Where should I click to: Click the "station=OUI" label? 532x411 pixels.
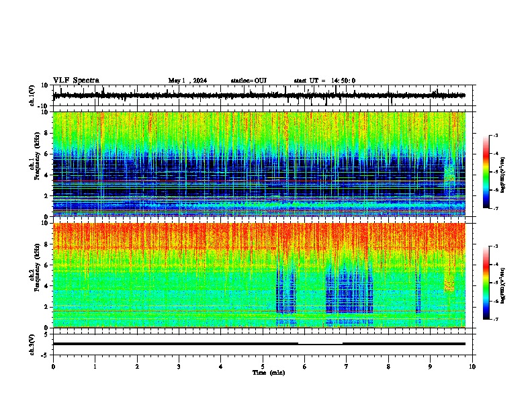click(x=249, y=81)
